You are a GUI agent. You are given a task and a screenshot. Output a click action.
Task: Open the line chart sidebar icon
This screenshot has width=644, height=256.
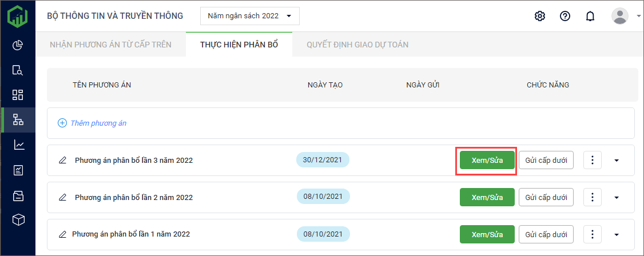coord(18,145)
